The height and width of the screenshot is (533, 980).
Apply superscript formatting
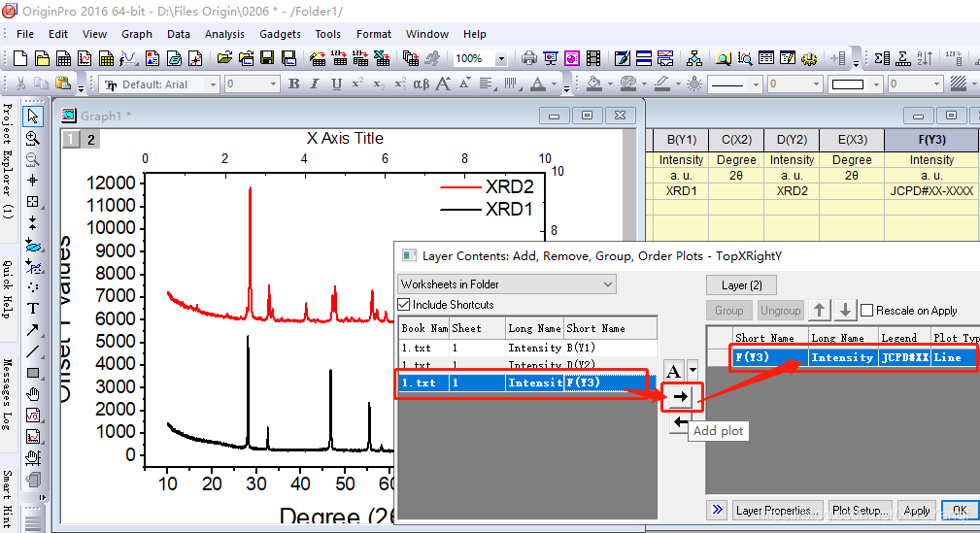(x=357, y=83)
